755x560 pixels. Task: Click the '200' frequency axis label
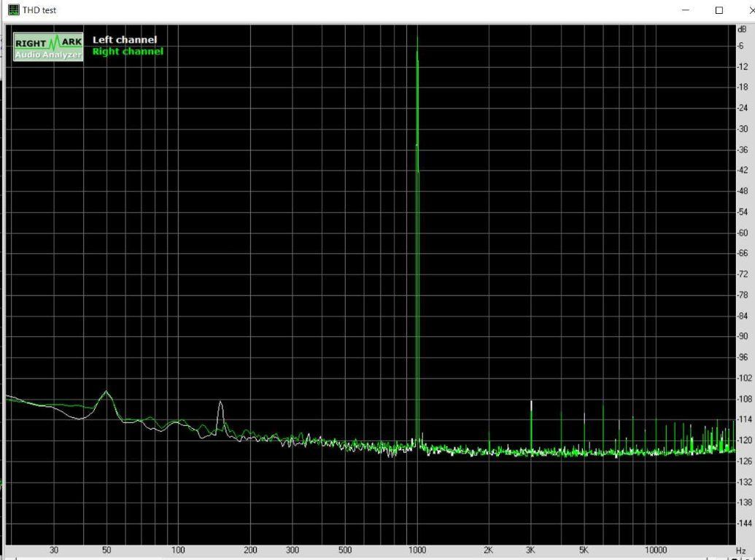click(x=250, y=550)
